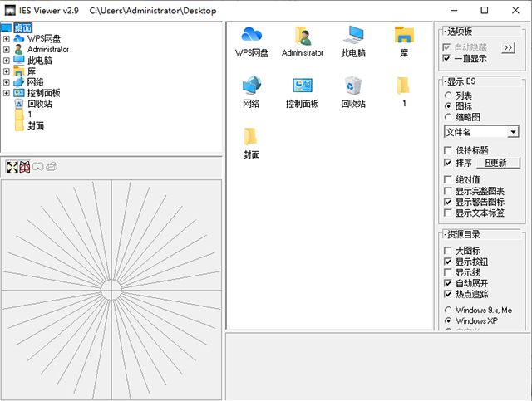Select folder icon named 1 in the file pane
The height and width of the screenshot is (401, 532).
403,86
